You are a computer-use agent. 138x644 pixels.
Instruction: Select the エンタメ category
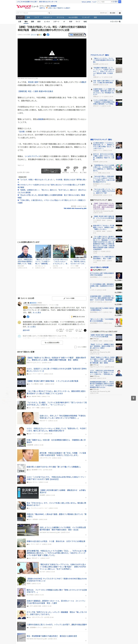[x=47, y=21]
